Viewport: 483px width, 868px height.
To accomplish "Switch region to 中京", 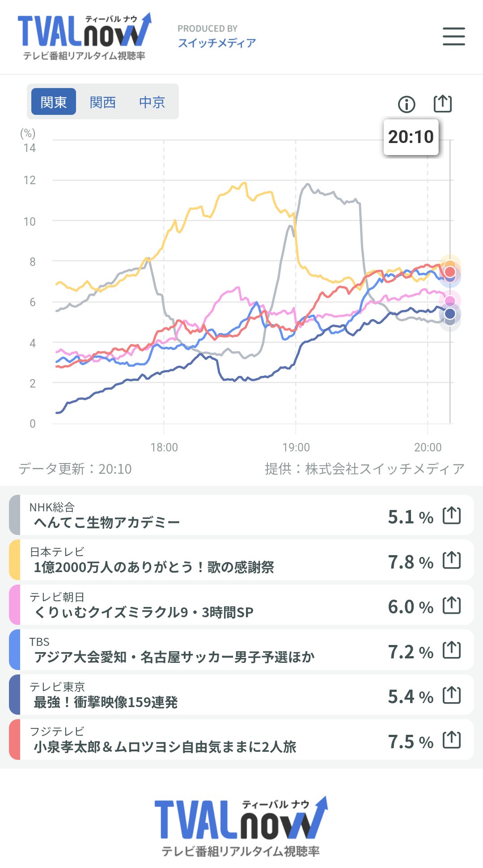I will pyautogui.click(x=152, y=102).
